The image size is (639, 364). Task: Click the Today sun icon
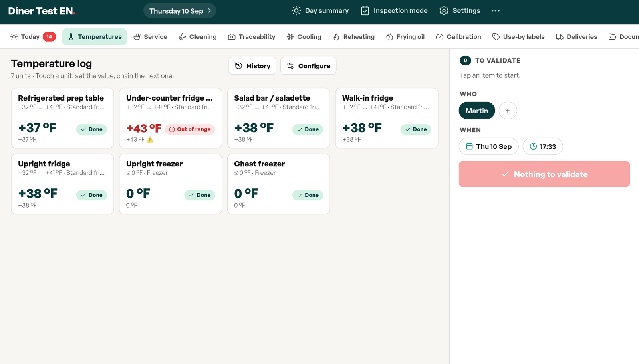point(14,37)
